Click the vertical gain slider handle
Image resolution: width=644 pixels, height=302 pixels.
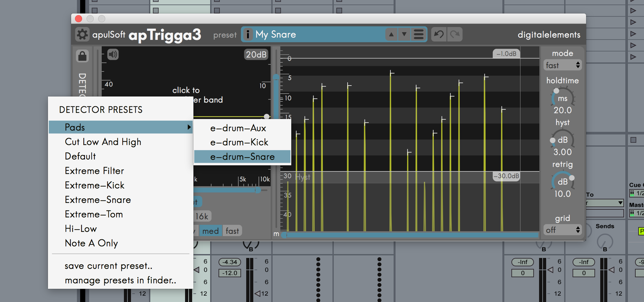tap(276, 77)
